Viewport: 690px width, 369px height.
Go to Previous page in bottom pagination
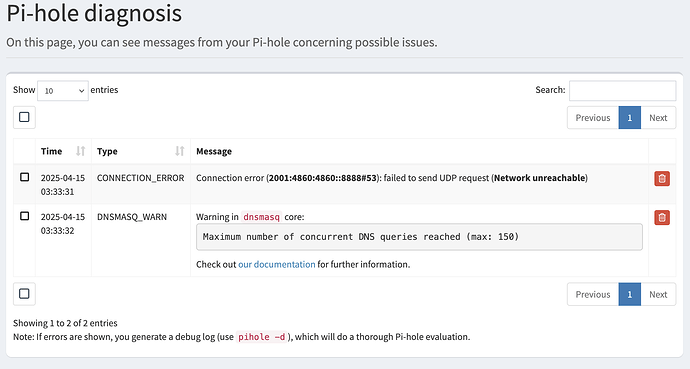coord(593,294)
